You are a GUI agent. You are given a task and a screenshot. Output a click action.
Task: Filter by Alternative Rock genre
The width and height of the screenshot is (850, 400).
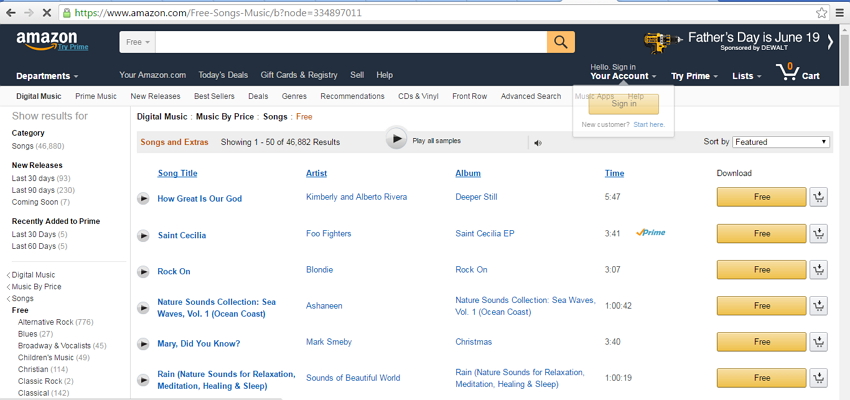(46, 322)
